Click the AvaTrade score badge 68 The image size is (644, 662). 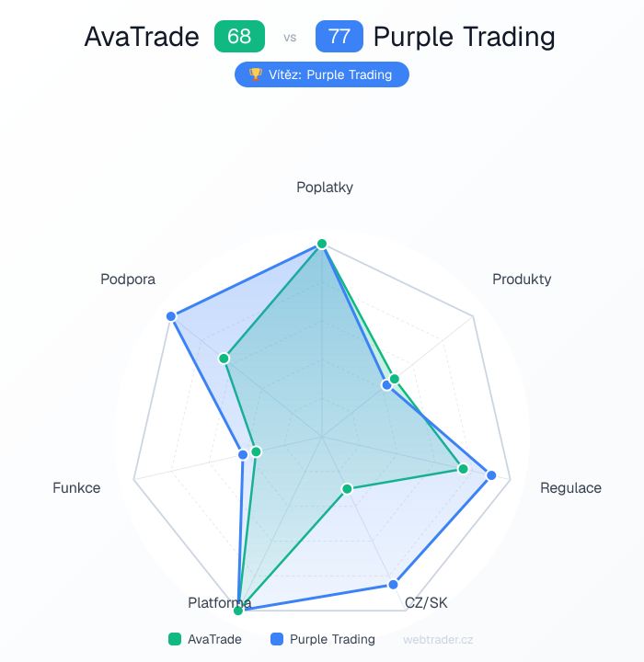pos(239,37)
